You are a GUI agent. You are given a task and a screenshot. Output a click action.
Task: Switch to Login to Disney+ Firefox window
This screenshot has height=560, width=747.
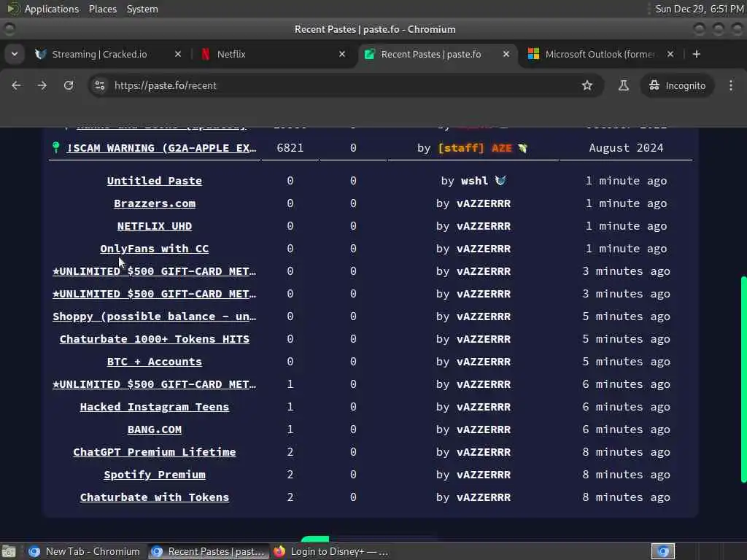click(330, 551)
